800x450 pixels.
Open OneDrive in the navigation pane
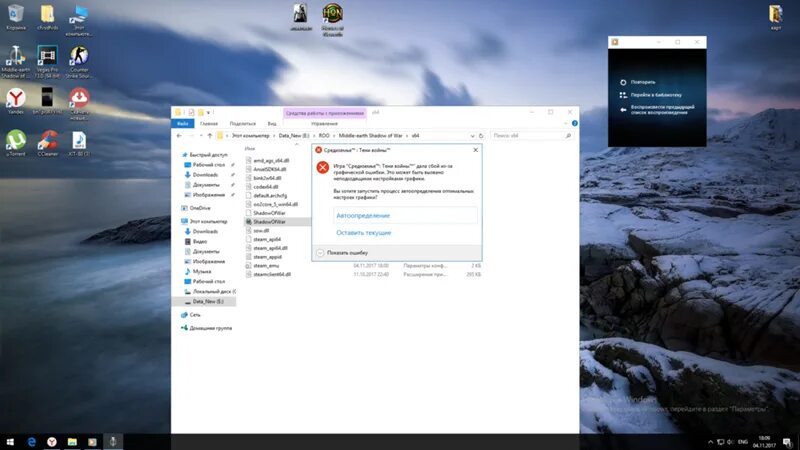click(196, 208)
